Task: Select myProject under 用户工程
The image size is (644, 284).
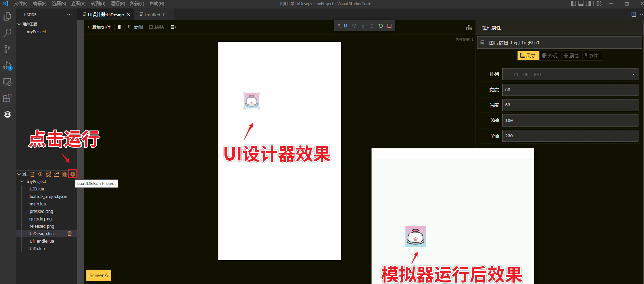Action: tap(36, 32)
